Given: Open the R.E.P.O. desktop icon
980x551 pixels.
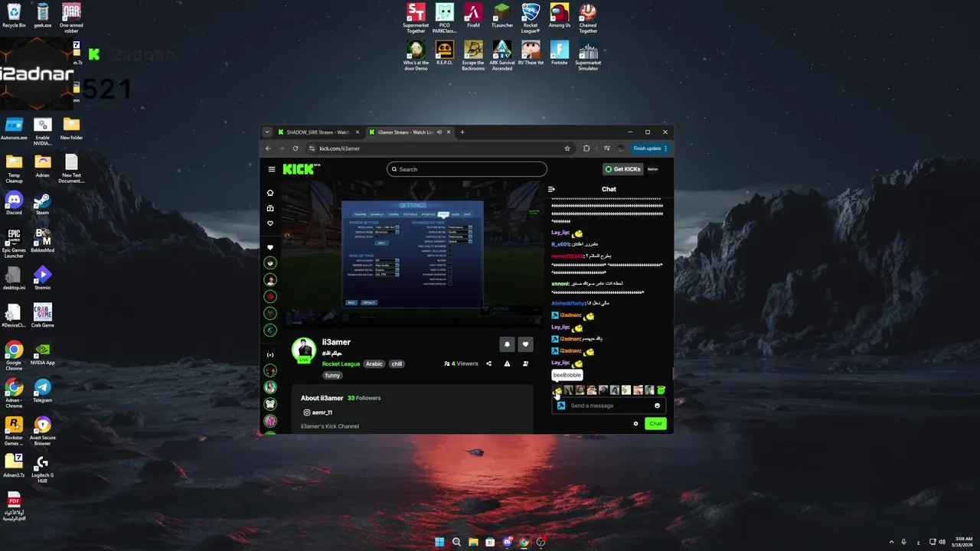Looking at the screenshot, I should pos(445,54).
